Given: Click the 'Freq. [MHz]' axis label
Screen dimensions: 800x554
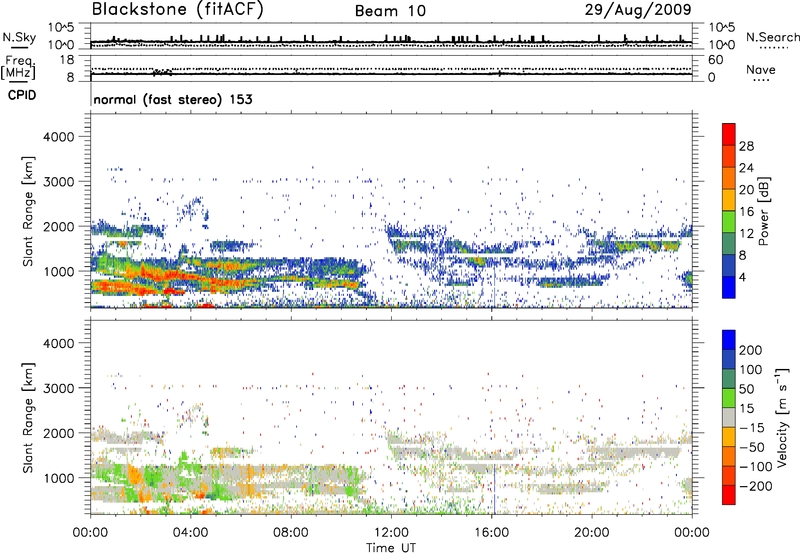Looking at the screenshot, I should (x=18, y=68).
